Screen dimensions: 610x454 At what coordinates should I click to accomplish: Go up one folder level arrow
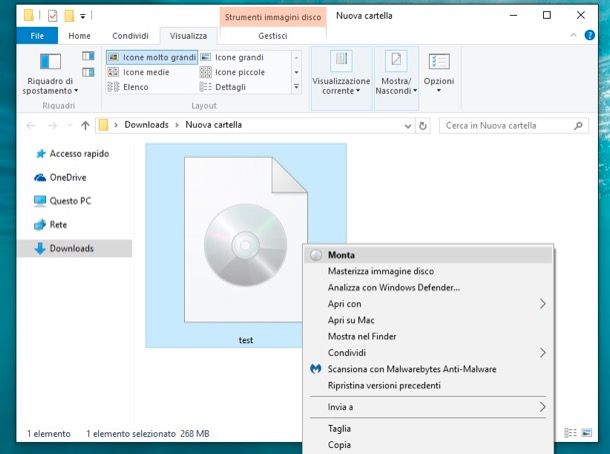tap(85, 125)
